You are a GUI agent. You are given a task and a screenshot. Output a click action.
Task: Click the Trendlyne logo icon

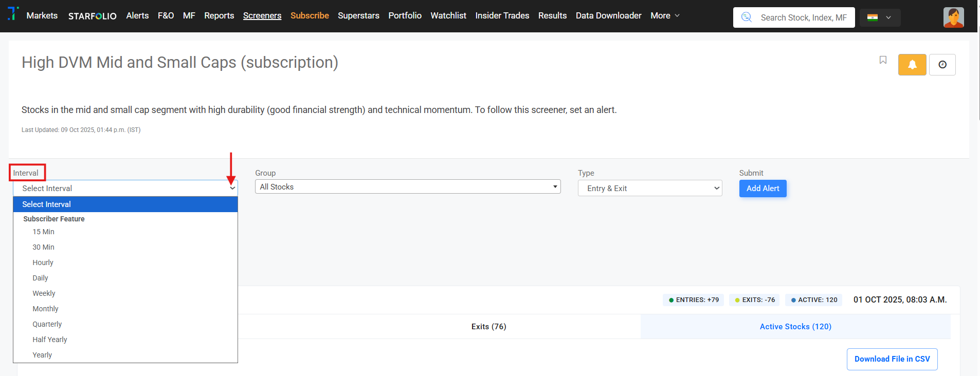click(x=13, y=13)
